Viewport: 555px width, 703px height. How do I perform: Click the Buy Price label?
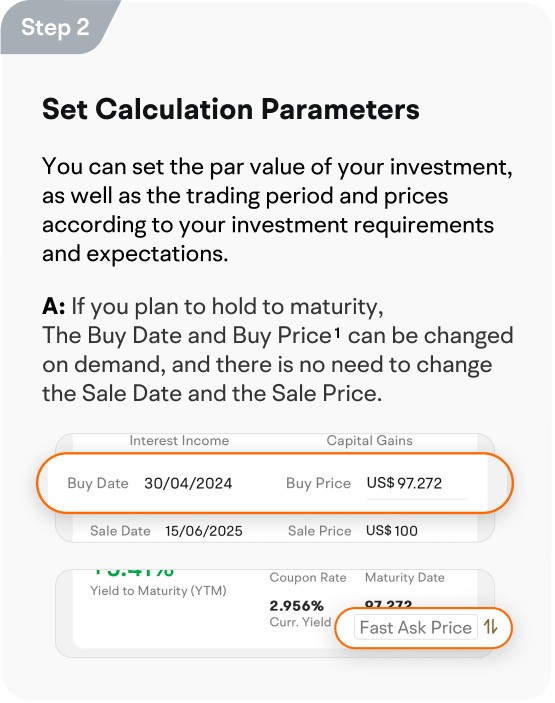click(x=318, y=483)
